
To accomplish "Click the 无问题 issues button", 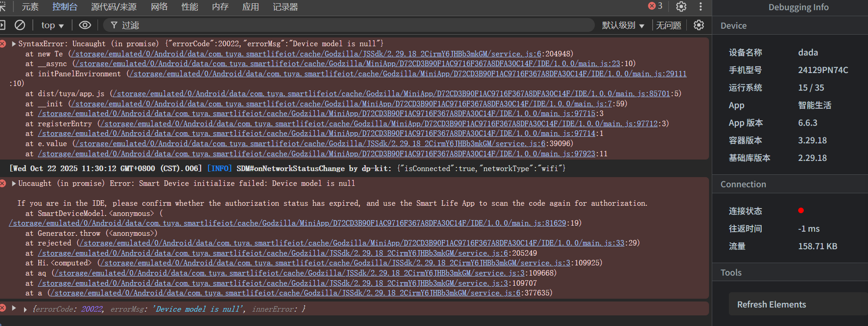I will 668,25.
